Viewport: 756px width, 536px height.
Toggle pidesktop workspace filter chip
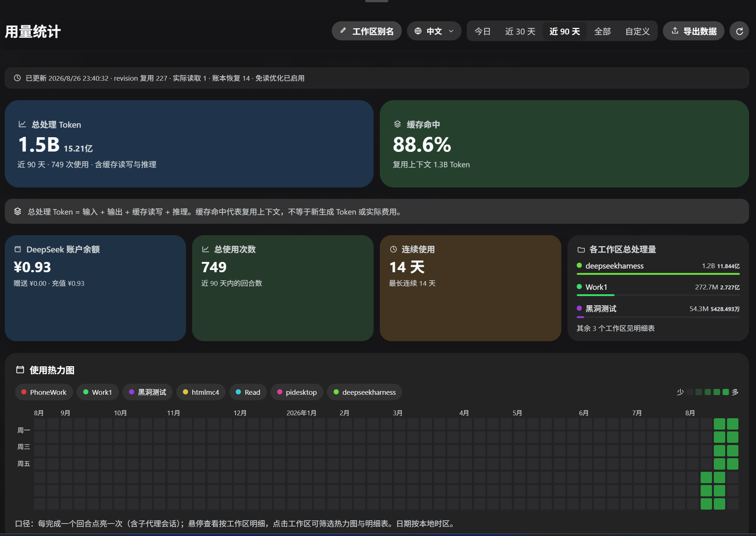(297, 392)
